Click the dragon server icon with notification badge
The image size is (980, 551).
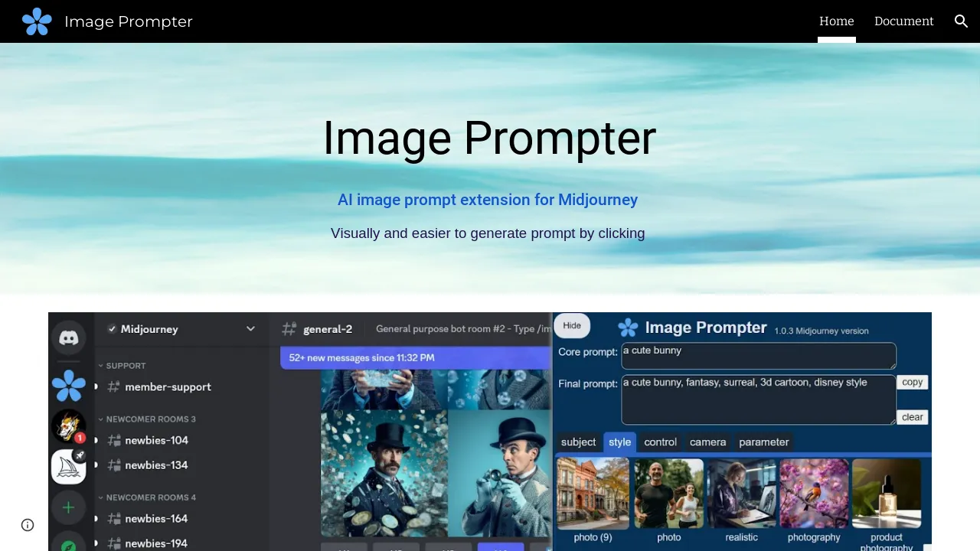click(68, 425)
